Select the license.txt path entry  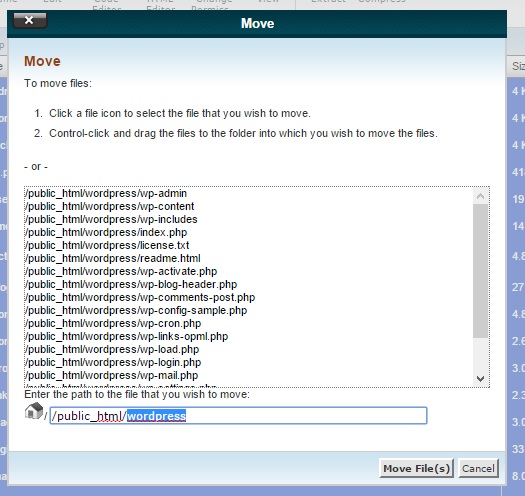(107, 245)
